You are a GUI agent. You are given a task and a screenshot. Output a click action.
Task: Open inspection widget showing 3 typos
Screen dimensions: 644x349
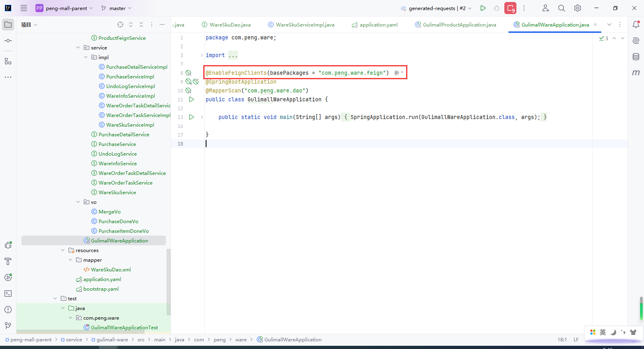click(603, 38)
